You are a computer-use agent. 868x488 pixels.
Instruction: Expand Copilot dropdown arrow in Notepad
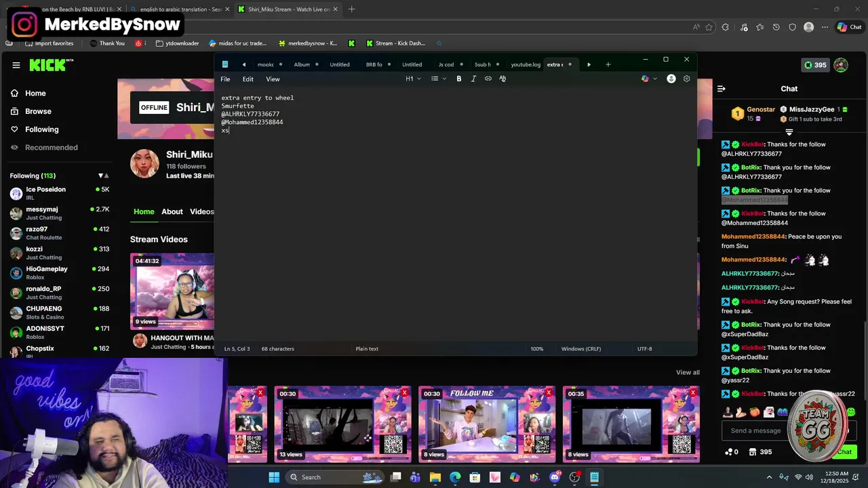(654, 79)
